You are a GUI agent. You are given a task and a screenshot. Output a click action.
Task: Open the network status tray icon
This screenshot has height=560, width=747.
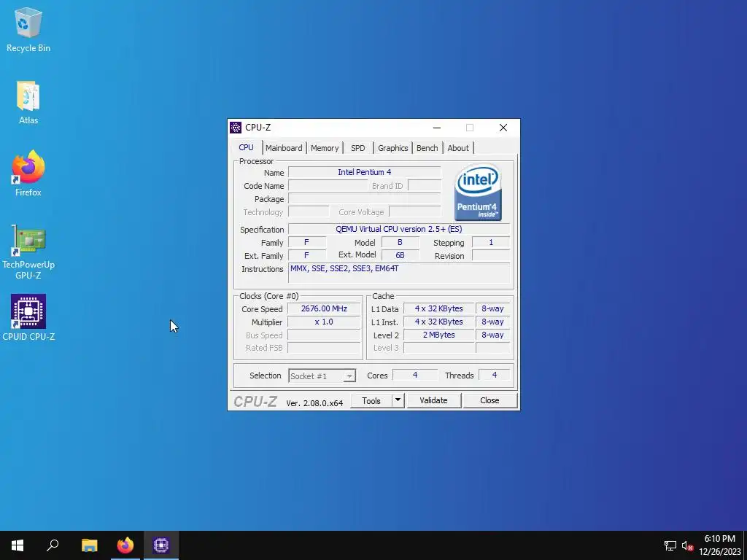pyautogui.click(x=670, y=545)
